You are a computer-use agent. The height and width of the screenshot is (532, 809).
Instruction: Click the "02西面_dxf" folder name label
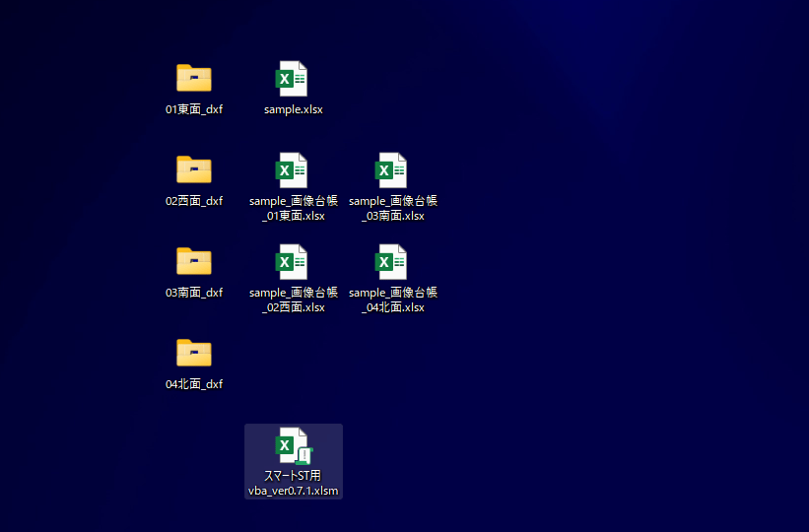click(x=194, y=201)
